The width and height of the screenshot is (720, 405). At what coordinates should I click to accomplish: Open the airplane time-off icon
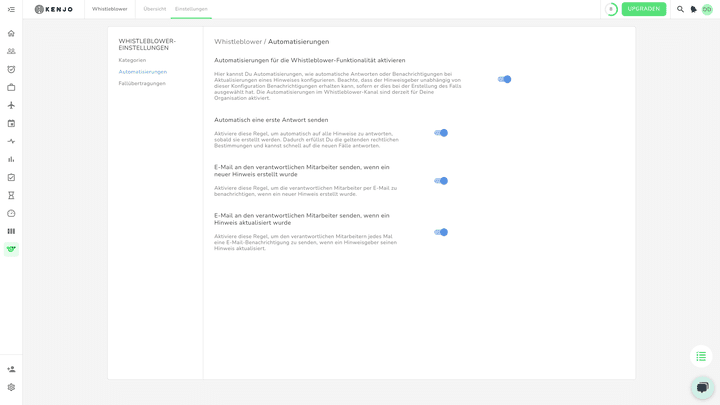(11, 105)
